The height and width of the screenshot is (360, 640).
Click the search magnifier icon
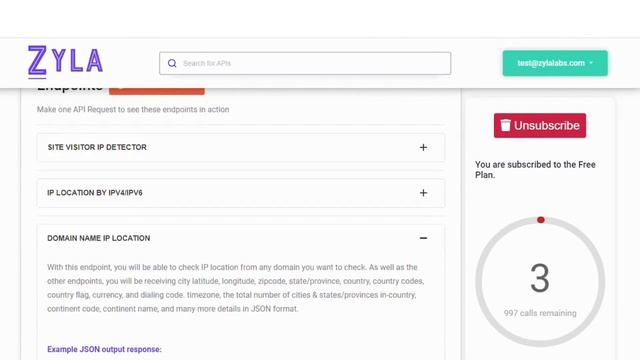(172, 63)
